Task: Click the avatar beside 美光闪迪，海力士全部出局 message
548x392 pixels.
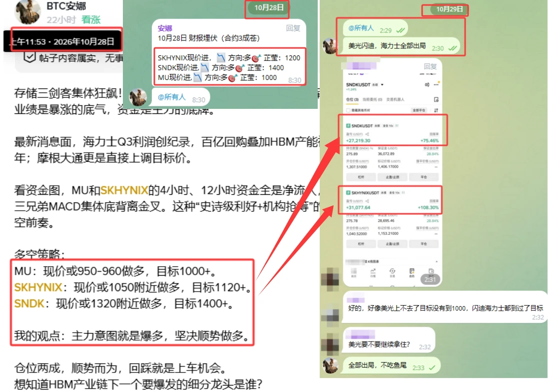Action: pos(330,46)
